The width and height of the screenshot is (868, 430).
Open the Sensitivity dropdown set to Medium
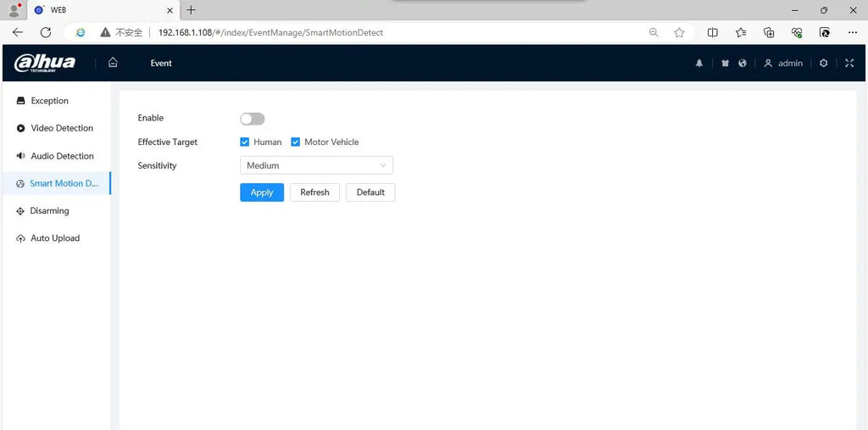316,165
